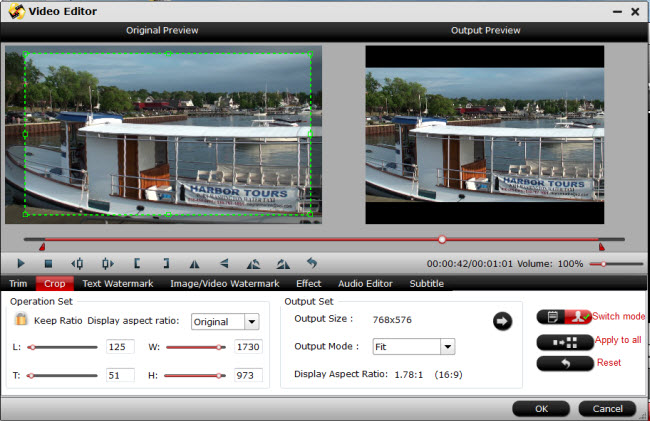Stop the video playback
Screen dimensions: 650x421
[x=48, y=264]
